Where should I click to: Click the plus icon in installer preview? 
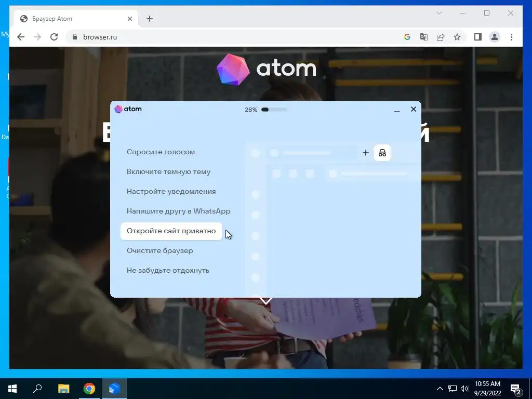[365, 153]
